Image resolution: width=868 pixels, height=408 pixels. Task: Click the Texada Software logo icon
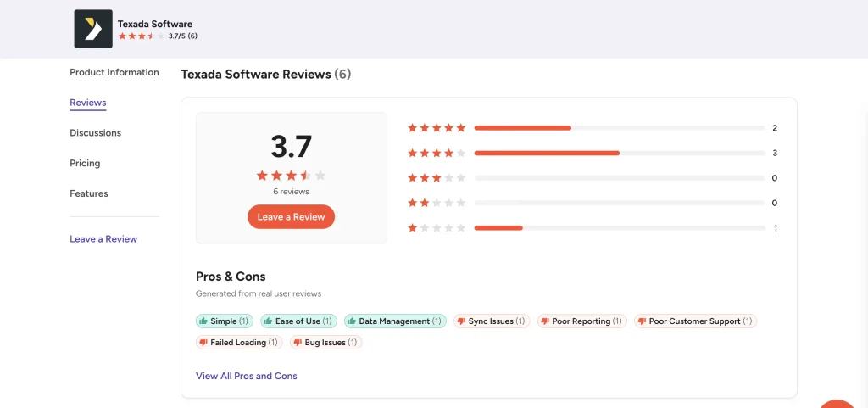[x=93, y=29]
